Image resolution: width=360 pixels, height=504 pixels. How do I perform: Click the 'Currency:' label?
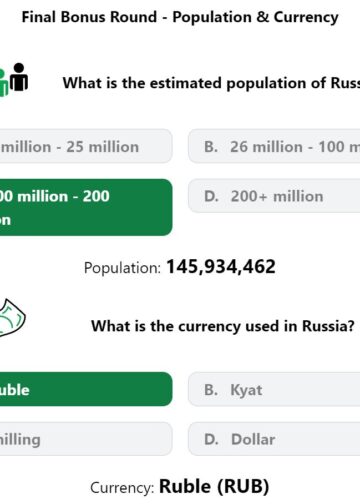click(x=122, y=488)
